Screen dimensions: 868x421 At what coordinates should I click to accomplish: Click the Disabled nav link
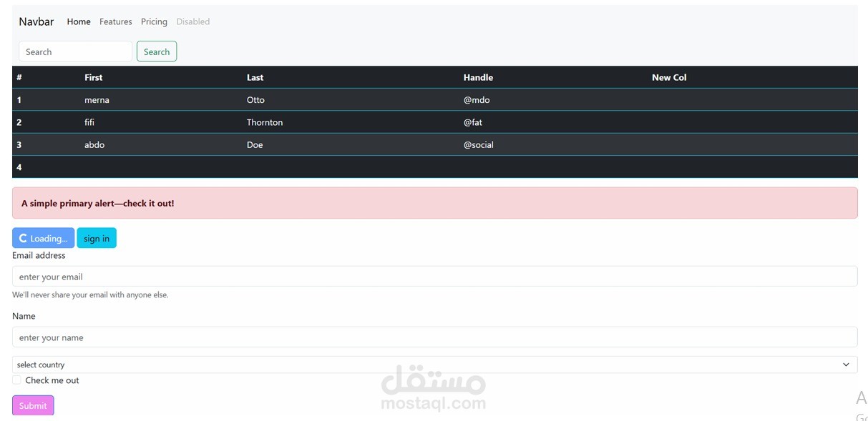click(x=192, y=21)
